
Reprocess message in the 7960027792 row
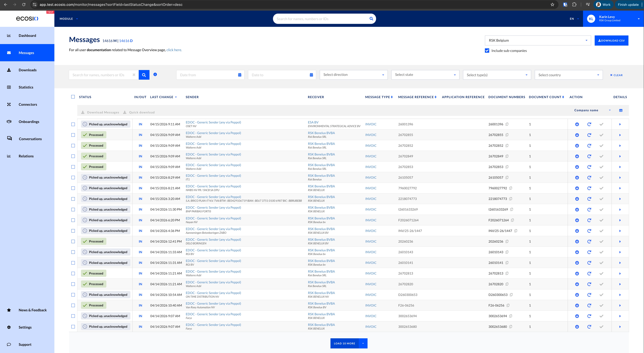[x=589, y=188]
